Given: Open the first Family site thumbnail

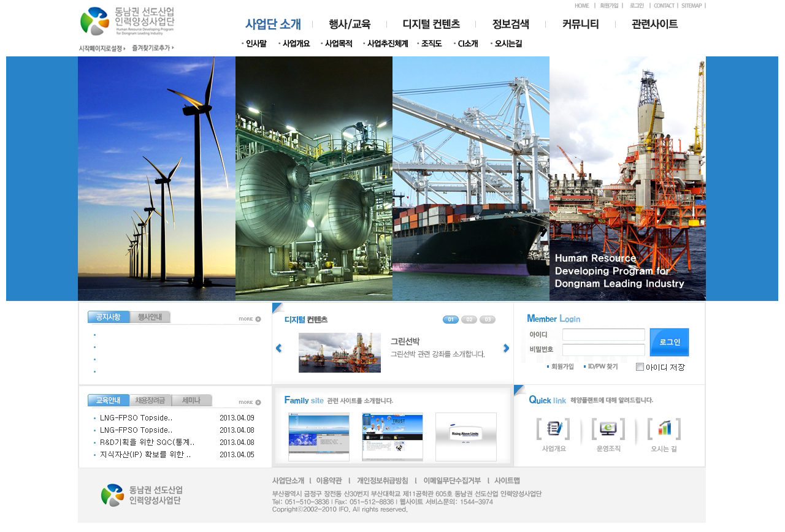Looking at the screenshot, I should (x=319, y=436).
